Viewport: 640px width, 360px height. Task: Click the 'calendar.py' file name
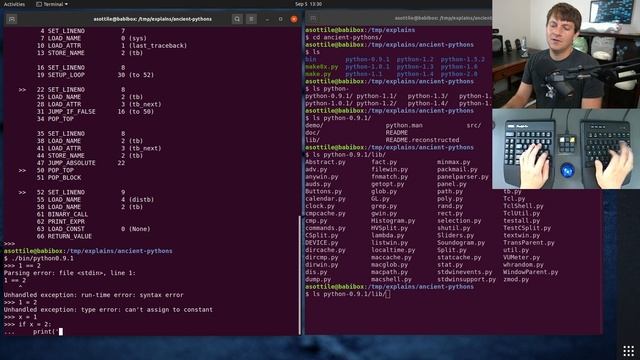pos(325,199)
